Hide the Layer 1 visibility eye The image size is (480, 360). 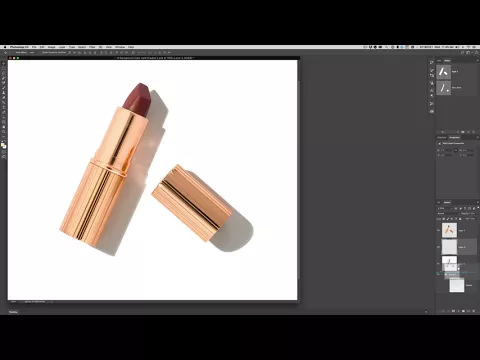point(438,230)
